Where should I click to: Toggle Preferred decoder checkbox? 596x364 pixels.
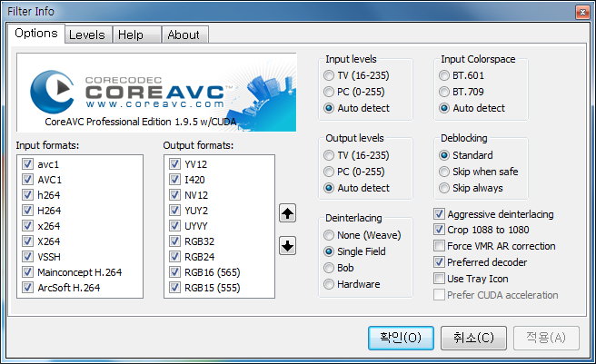(x=439, y=262)
